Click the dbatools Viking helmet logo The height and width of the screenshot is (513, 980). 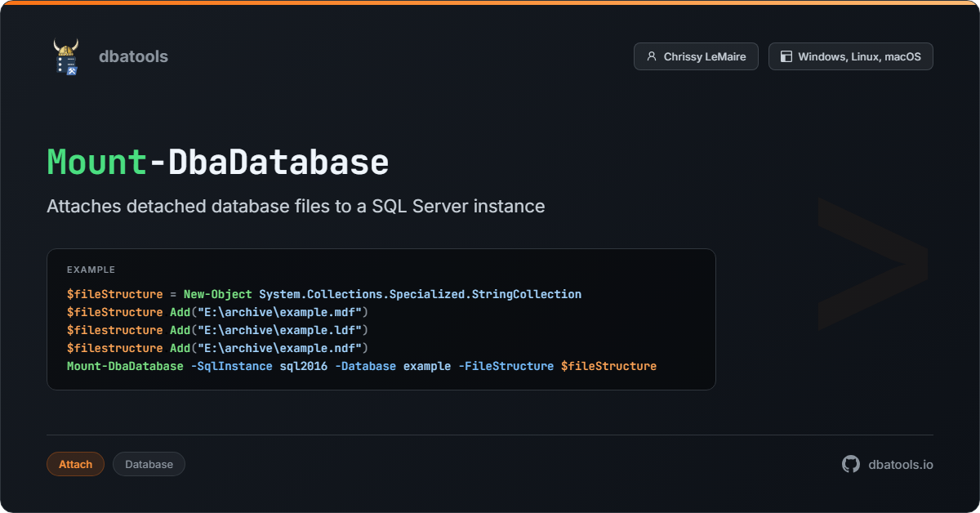click(x=66, y=56)
